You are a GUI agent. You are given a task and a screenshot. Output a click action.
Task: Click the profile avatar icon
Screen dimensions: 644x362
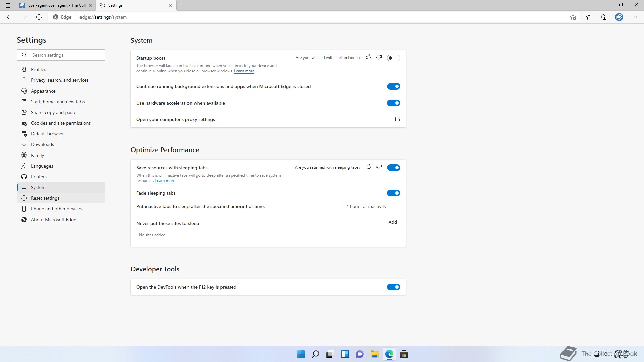(x=619, y=17)
